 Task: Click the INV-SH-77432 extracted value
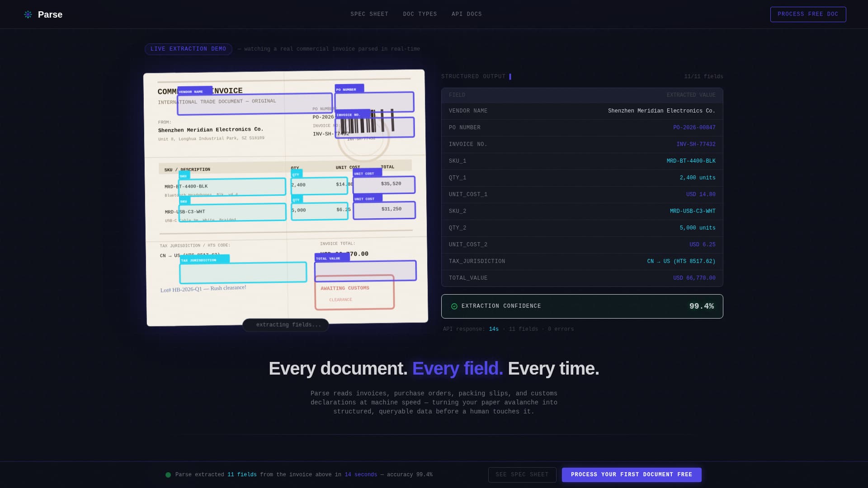(x=696, y=145)
